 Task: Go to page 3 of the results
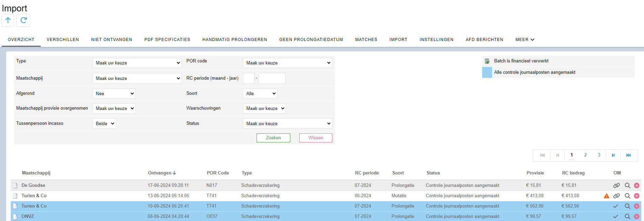pyautogui.click(x=599, y=155)
